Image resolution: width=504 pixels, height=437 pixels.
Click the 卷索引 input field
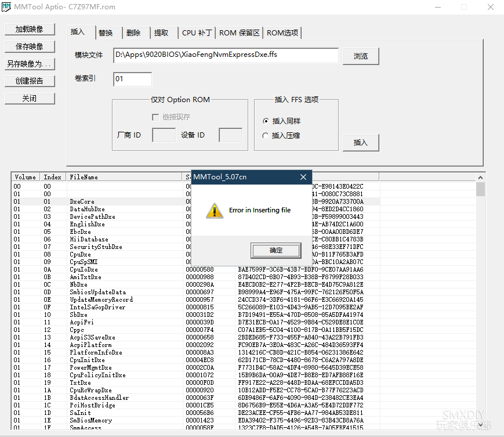[132, 79]
